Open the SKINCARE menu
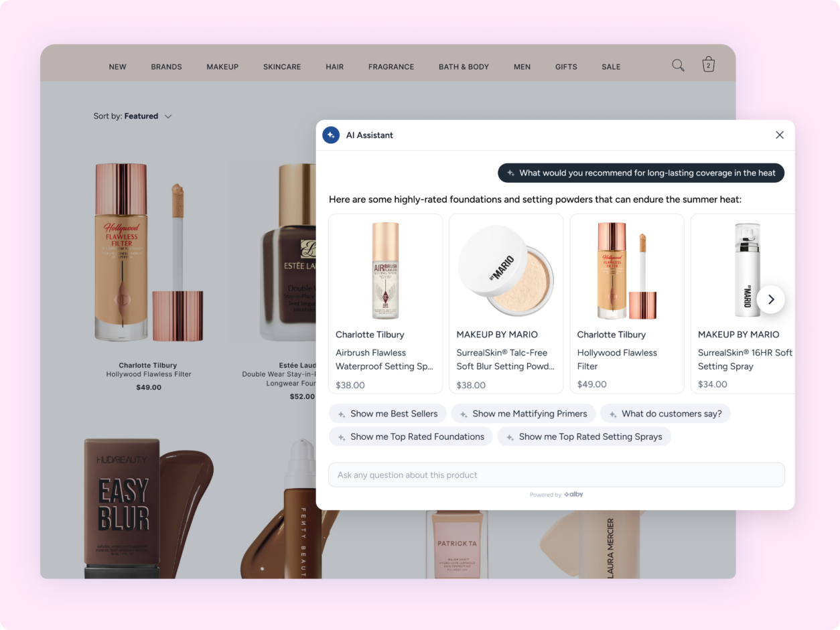Image resolution: width=840 pixels, height=630 pixels. (282, 67)
